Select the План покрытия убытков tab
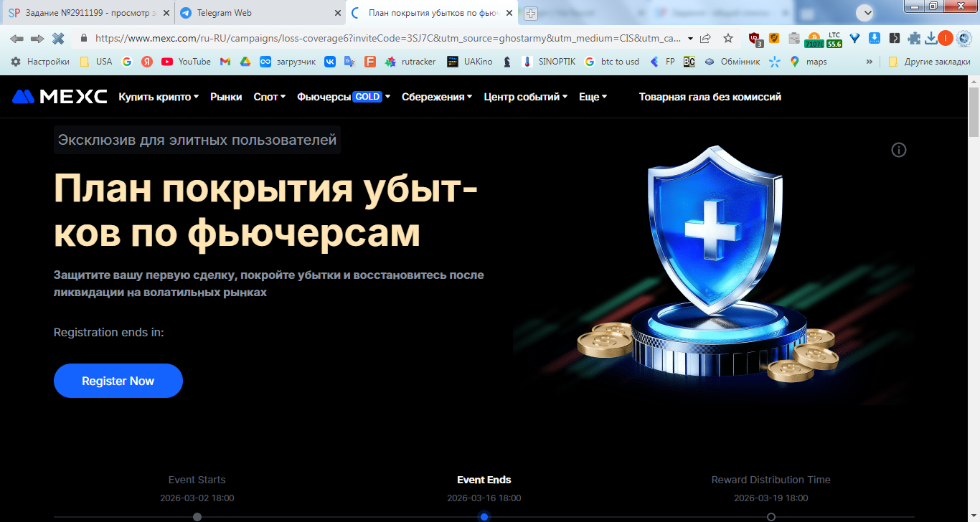This screenshot has height=522, width=980. 433,13
